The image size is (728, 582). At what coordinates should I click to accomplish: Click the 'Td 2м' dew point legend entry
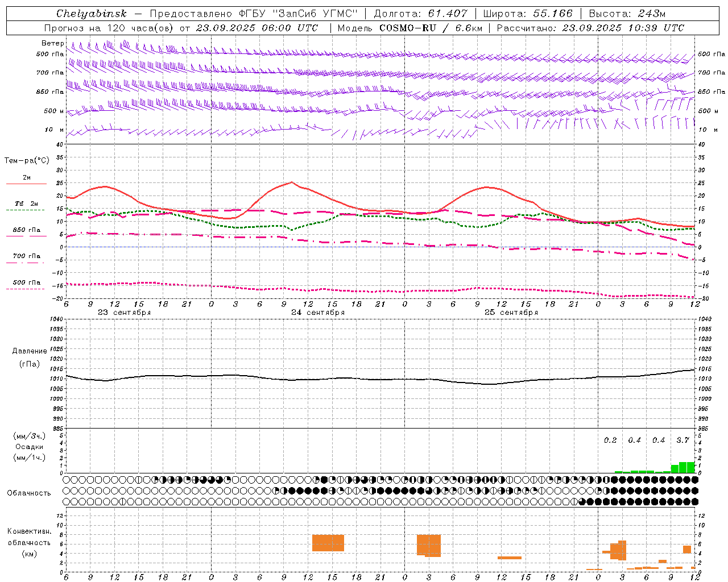26,203
